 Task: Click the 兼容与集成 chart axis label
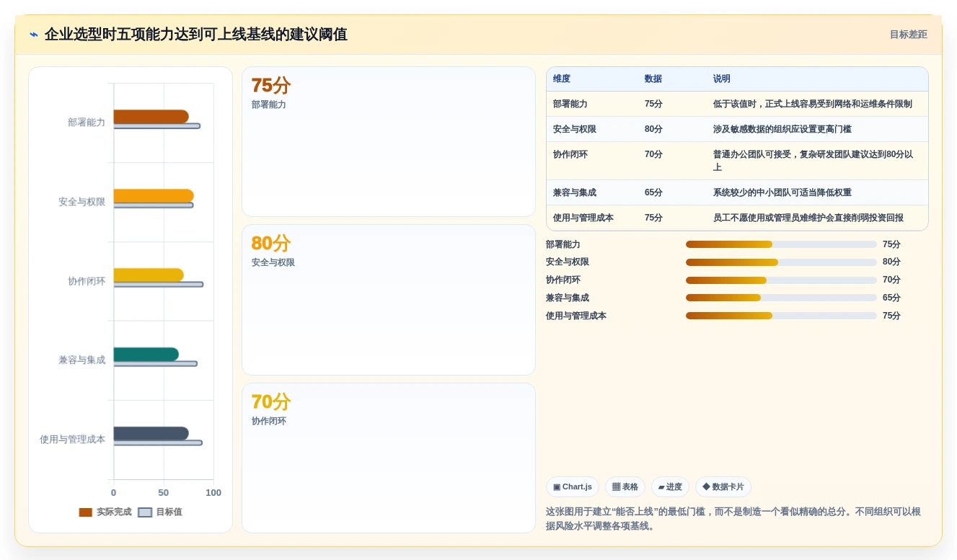[82, 360]
